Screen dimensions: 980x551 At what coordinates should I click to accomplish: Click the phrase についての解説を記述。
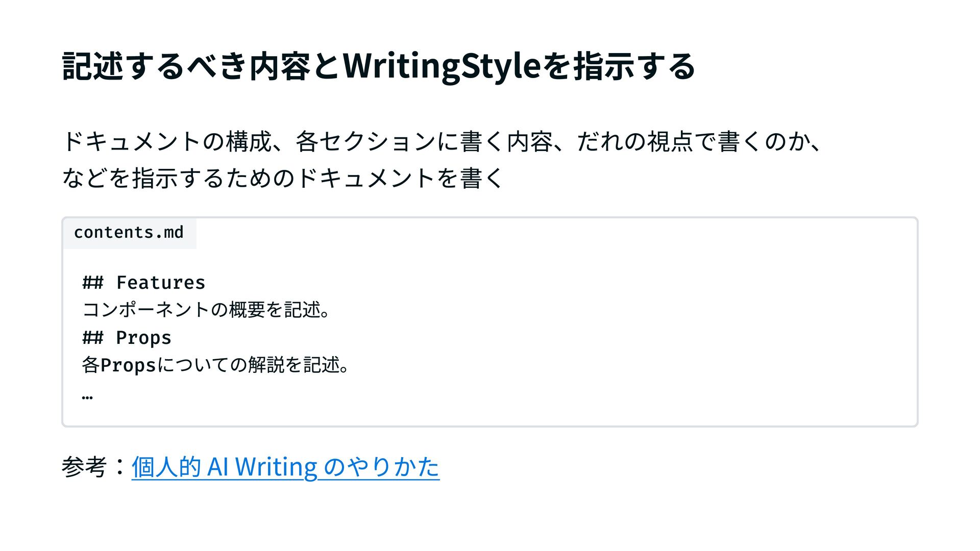[x=253, y=365]
